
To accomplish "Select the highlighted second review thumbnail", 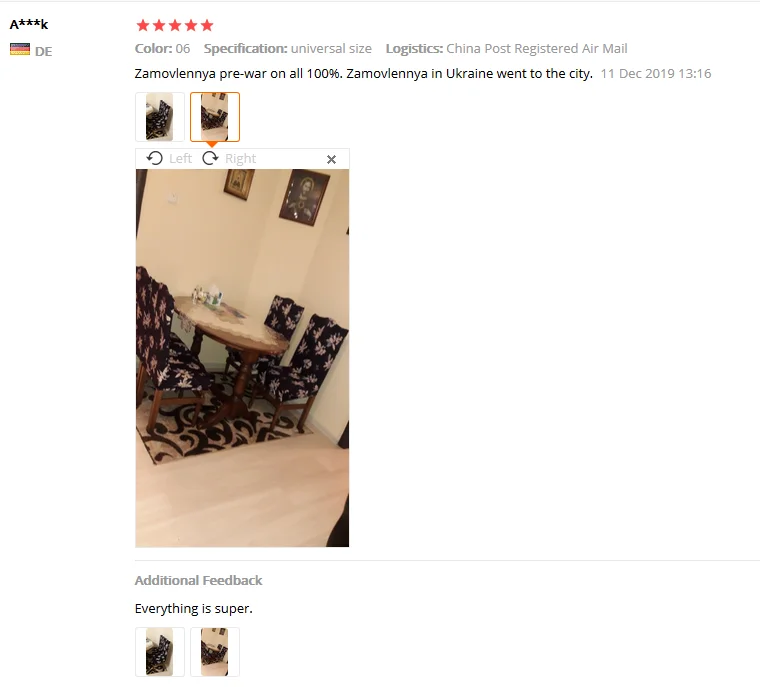I will point(215,117).
